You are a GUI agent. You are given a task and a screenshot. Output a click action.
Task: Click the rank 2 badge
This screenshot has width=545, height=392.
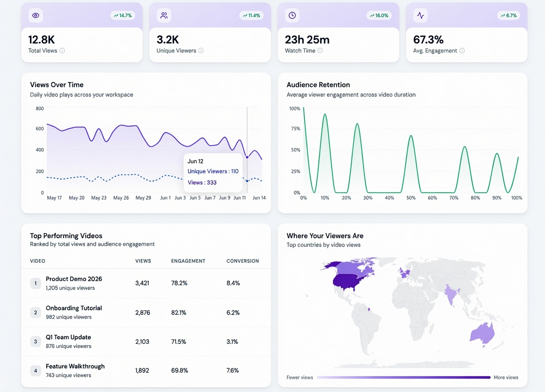[35, 312]
